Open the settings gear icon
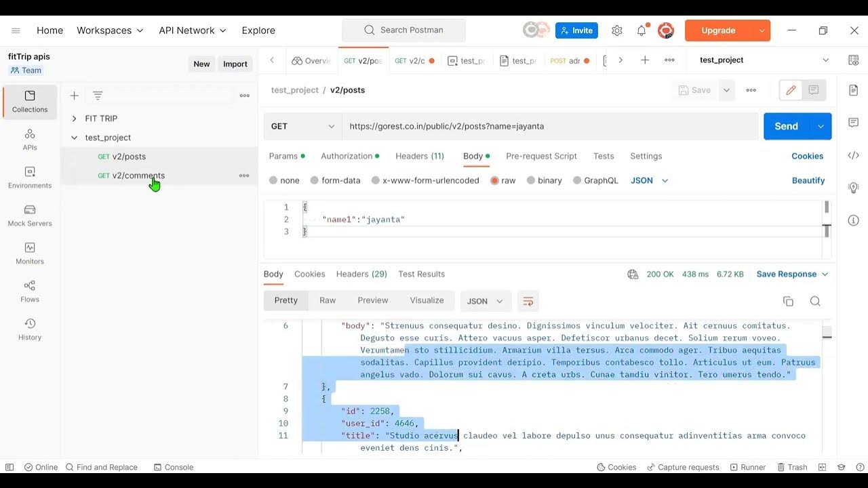 pos(616,30)
